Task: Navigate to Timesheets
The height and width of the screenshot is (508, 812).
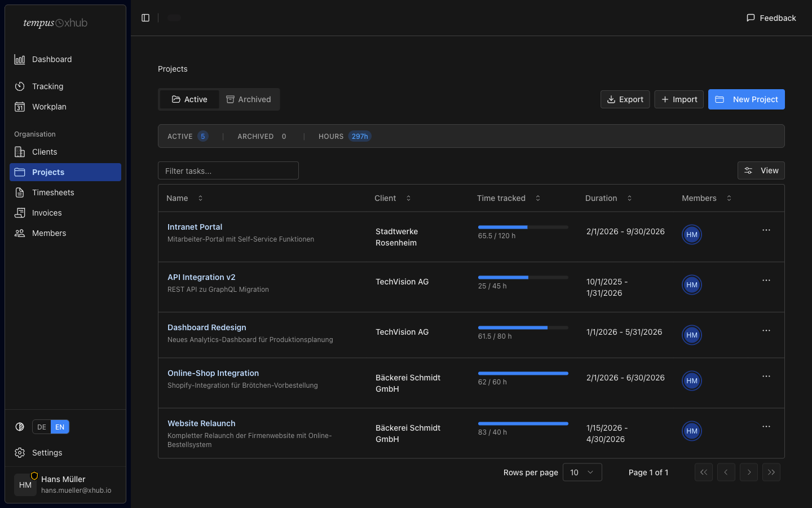Action: (53, 192)
